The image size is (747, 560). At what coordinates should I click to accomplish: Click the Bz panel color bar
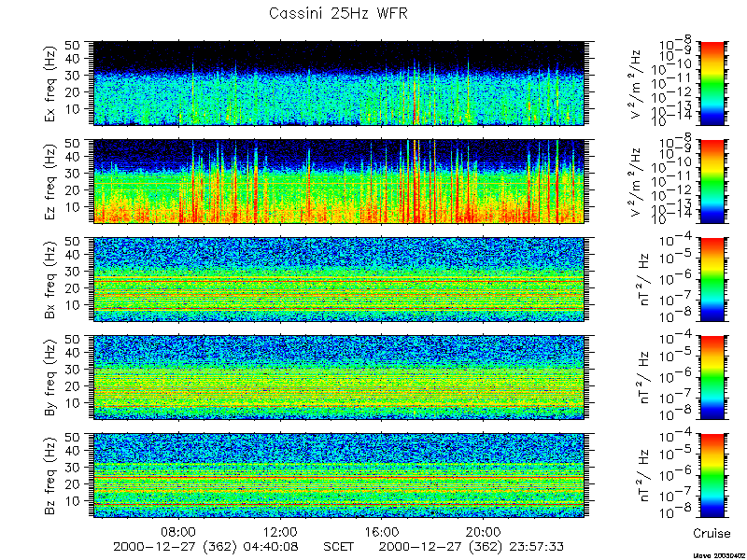[x=712, y=476]
